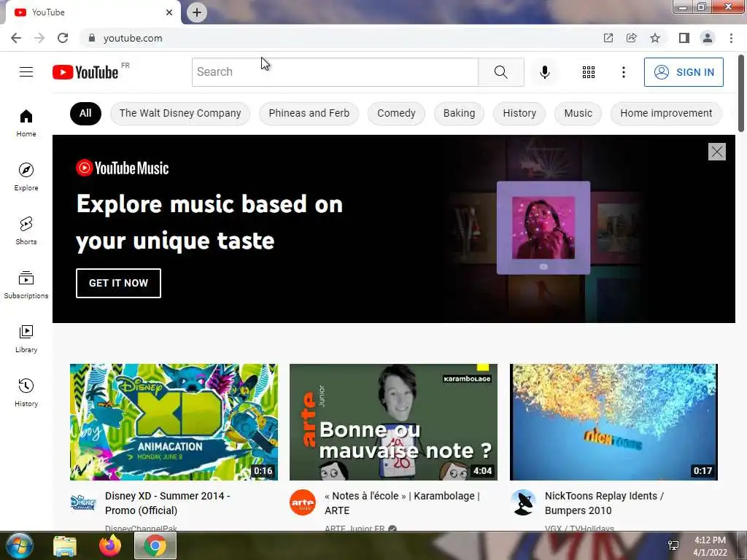
Task: Click the network tray icon
Action: tap(673, 545)
